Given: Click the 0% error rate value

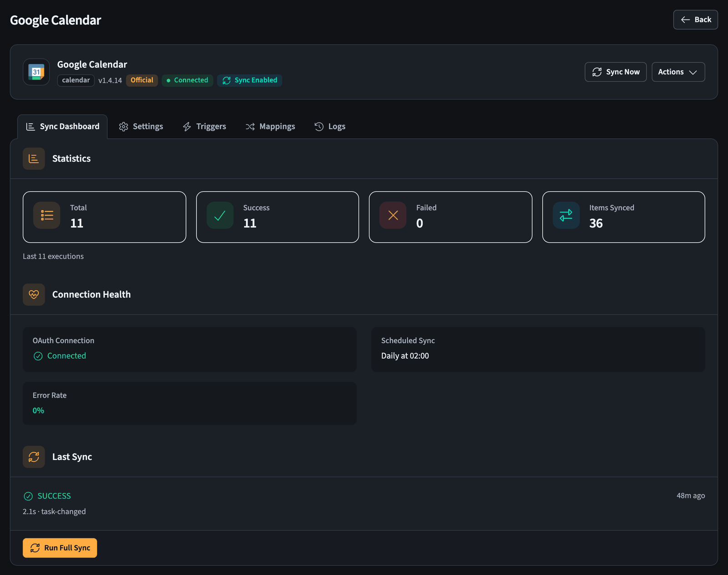Looking at the screenshot, I should (38, 410).
